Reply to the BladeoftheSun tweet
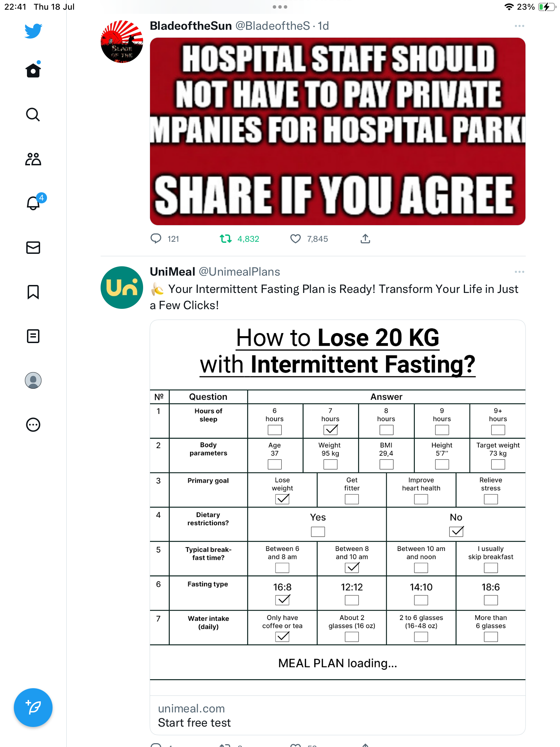This screenshot has height=747, width=560. coord(165,239)
